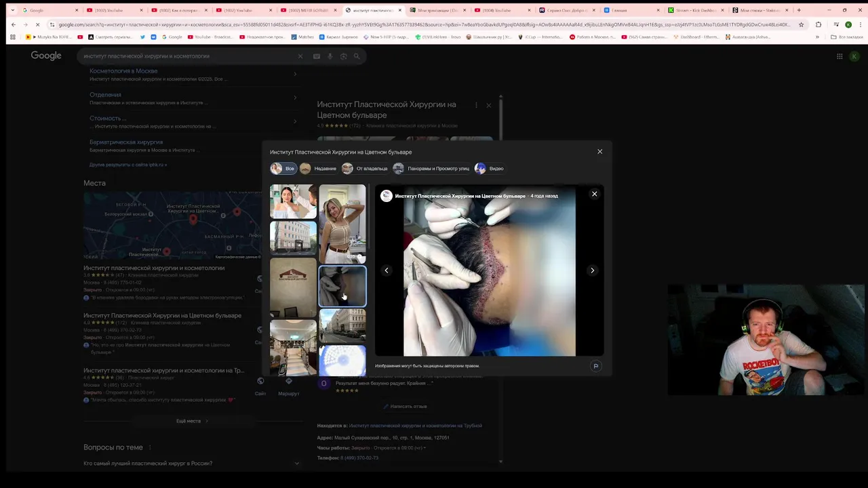Bookmark this page with star icon
Viewport: 868px width, 488px height.
(801, 24)
